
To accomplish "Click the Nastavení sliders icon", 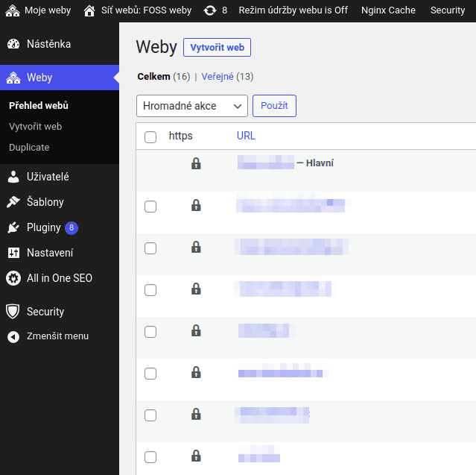I will 13,253.
